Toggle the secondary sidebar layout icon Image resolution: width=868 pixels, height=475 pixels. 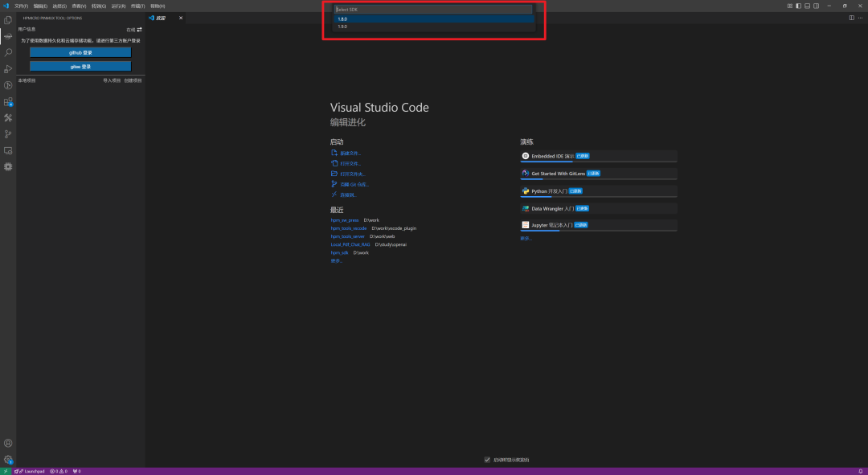point(816,6)
